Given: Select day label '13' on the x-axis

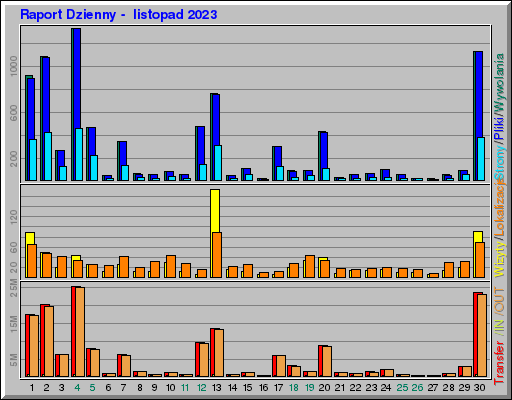Looking at the screenshot, I should (x=216, y=388).
